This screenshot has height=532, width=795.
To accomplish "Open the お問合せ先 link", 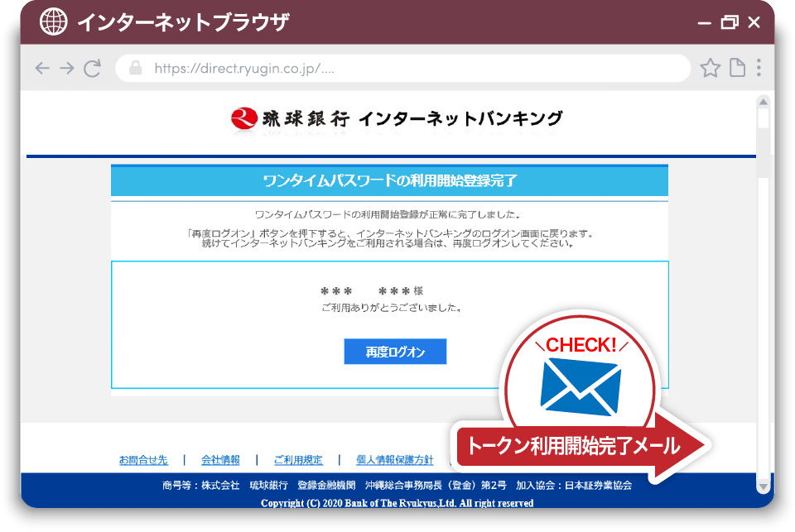I will pyautogui.click(x=143, y=460).
